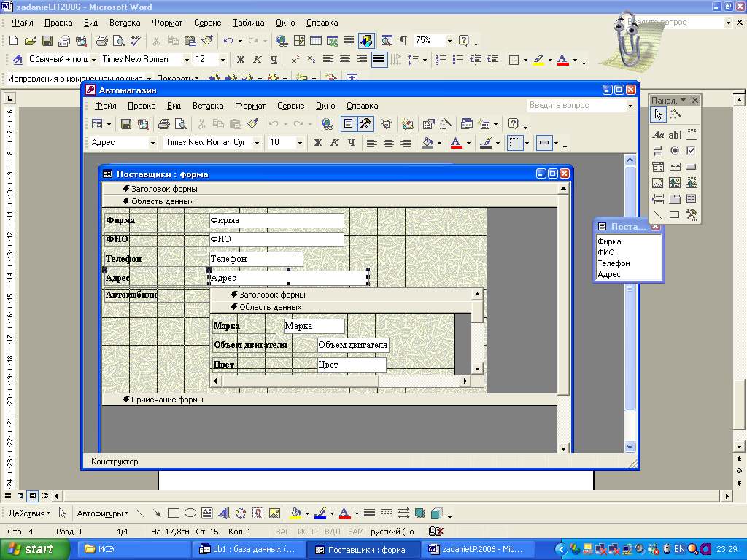Click the Open folder icon in Word toolbar
The height and width of the screenshot is (560, 747).
(x=31, y=41)
